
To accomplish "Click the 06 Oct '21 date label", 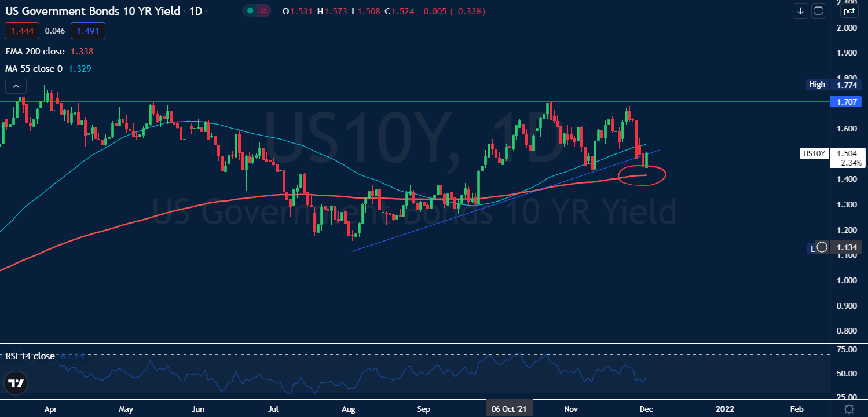I will pyautogui.click(x=510, y=409).
